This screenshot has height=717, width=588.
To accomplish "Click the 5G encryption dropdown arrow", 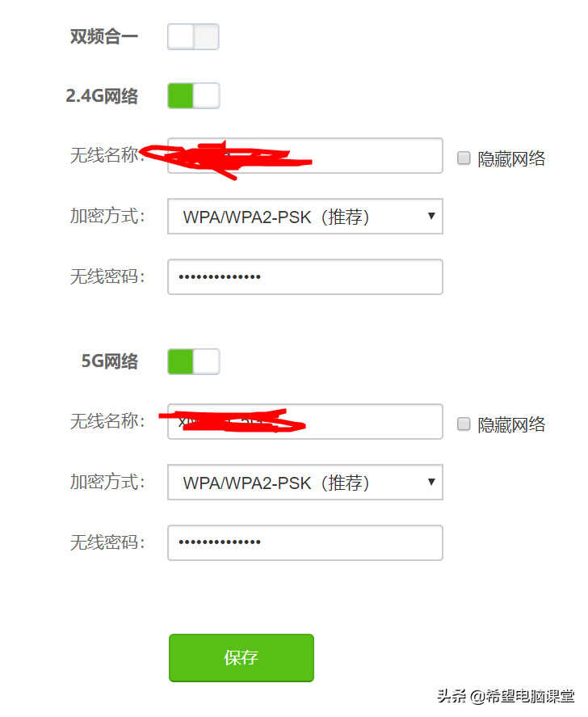I will click(431, 482).
